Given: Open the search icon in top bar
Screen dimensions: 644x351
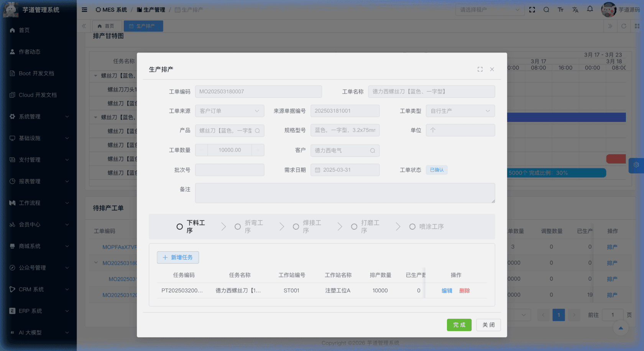Looking at the screenshot, I should point(546,10).
